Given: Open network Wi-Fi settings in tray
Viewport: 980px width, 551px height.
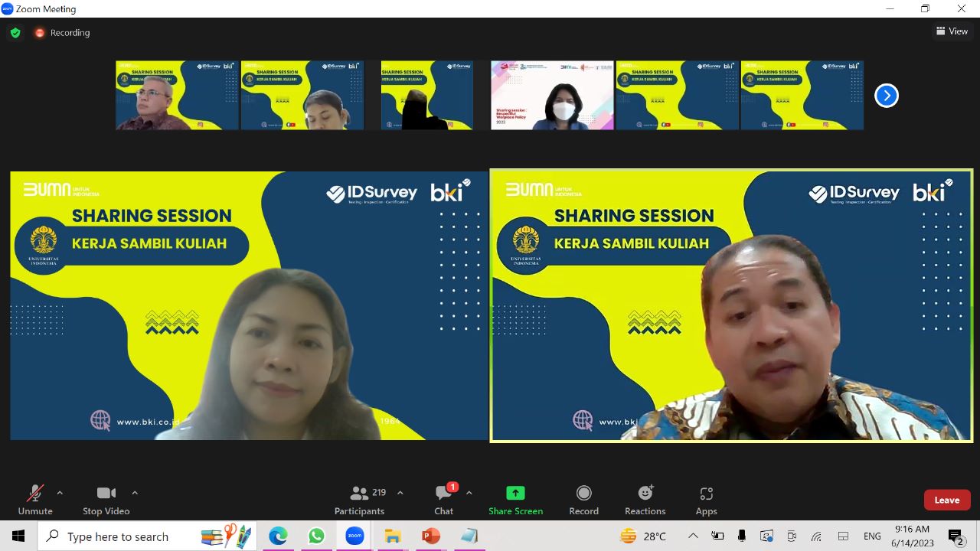Looking at the screenshot, I should (817, 536).
